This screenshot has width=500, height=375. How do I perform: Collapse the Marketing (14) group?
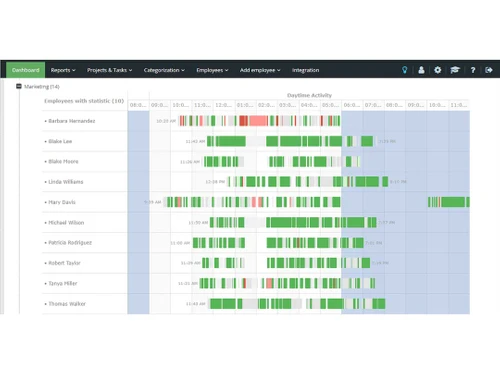19,86
